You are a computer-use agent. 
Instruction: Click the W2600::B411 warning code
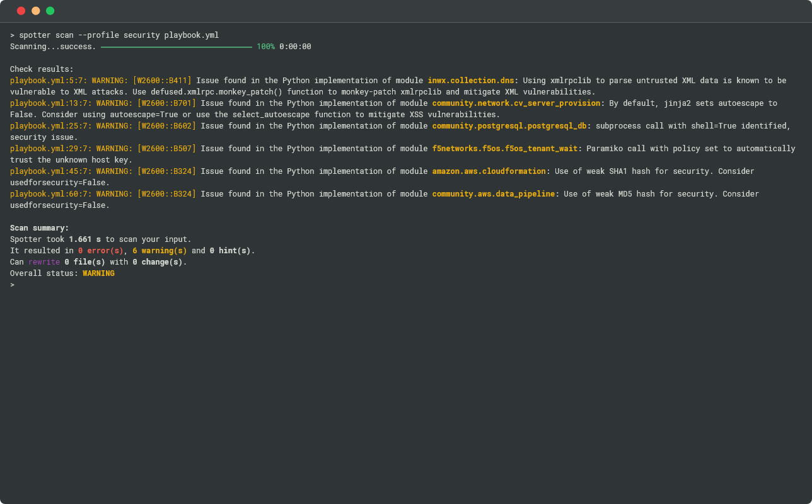point(162,81)
